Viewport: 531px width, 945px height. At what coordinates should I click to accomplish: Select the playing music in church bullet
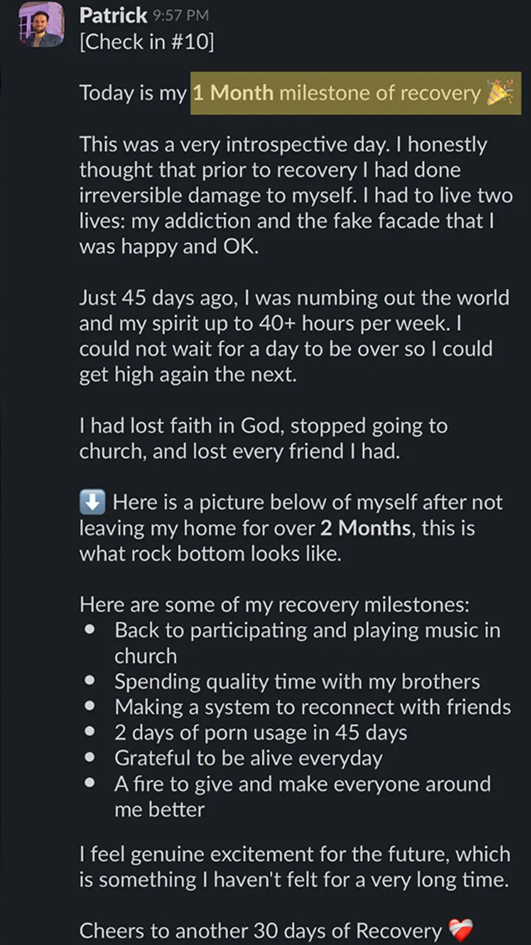[x=307, y=643]
